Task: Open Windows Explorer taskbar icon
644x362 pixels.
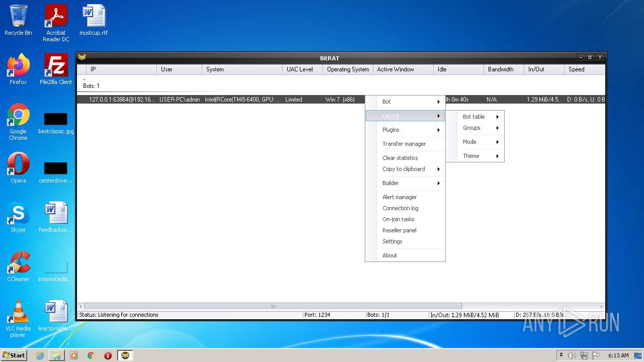Action: click(57, 355)
